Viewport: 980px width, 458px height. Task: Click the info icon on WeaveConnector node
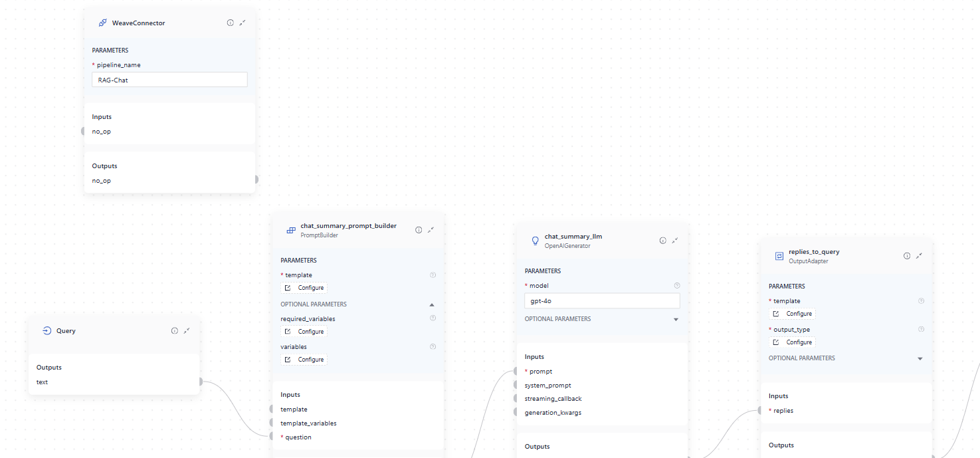point(231,23)
